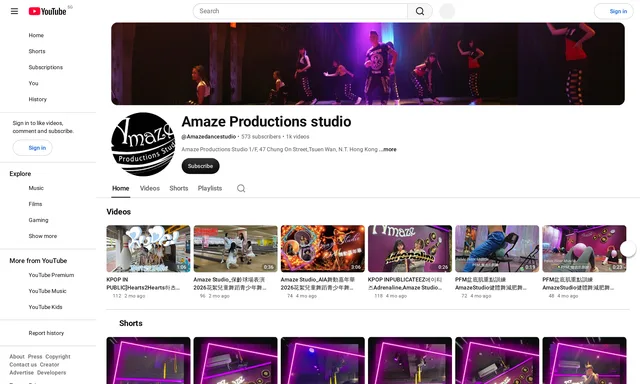This screenshot has width=640, height=384.
Task: Open PFM video thumbnail 0:23
Action: click(584, 249)
